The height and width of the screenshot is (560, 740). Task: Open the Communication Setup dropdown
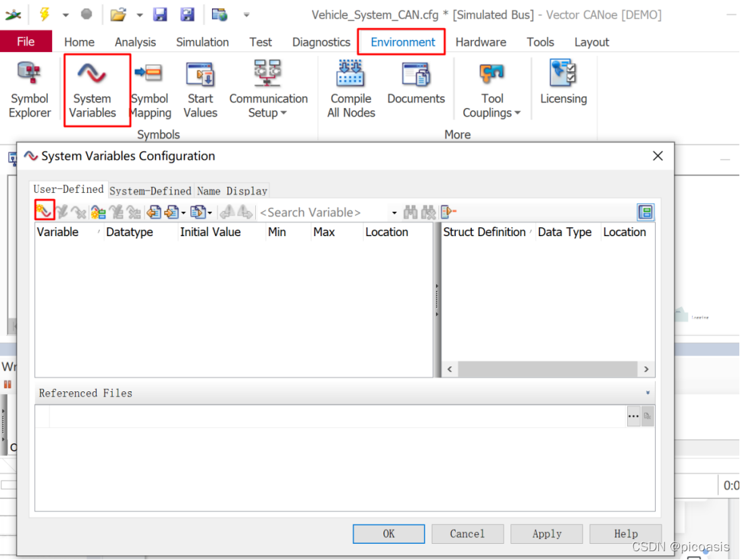(x=268, y=90)
